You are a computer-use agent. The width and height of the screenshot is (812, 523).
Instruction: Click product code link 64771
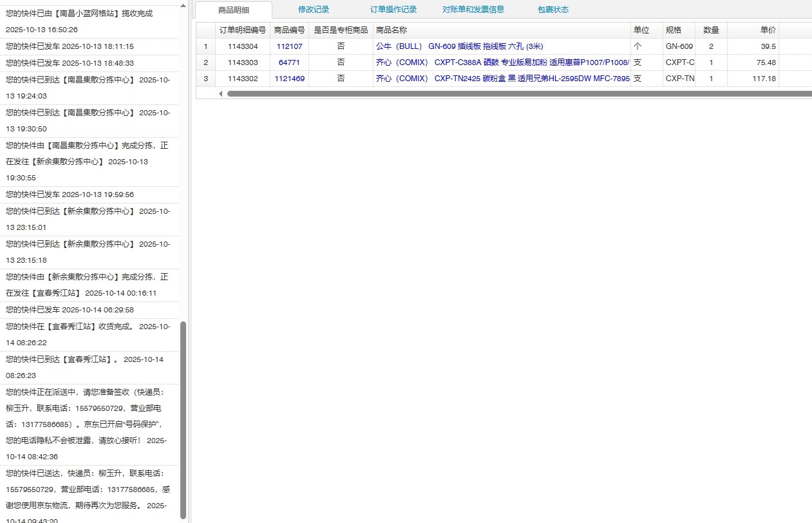tap(289, 62)
